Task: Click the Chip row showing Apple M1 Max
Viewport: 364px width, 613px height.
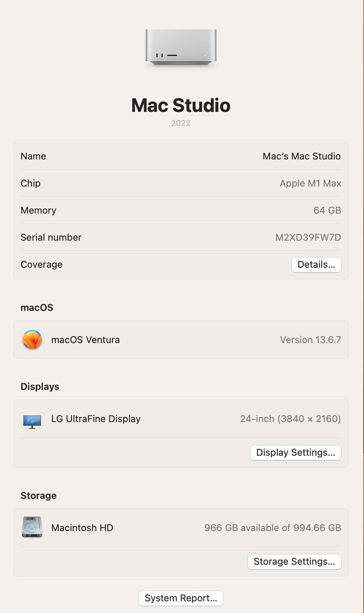Action: pos(181,183)
